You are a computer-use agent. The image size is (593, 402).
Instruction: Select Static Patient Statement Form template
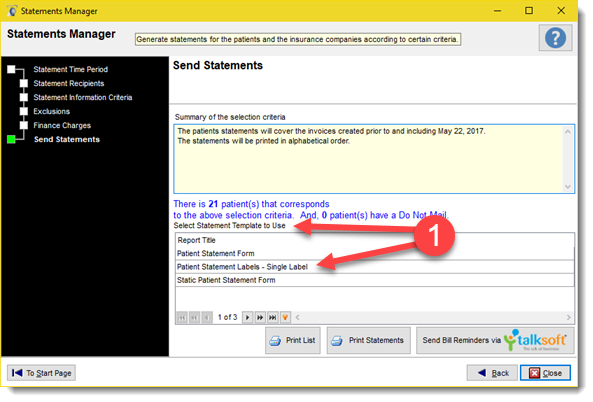pyautogui.click(x=374, y=280)
